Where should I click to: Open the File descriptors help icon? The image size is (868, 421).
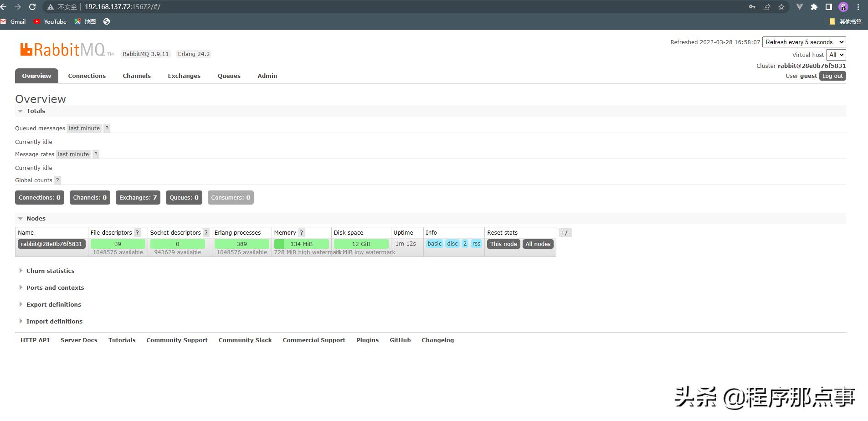tap(137, 232)
